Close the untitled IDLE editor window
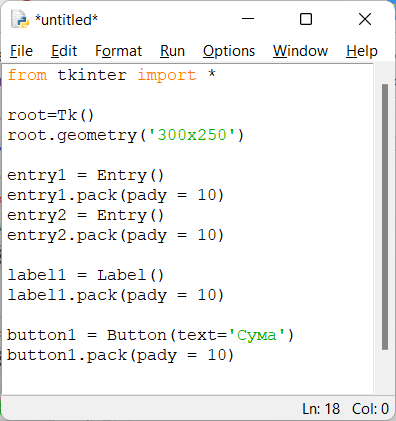This screenshot has height=421, width=396. pos(365,19)
